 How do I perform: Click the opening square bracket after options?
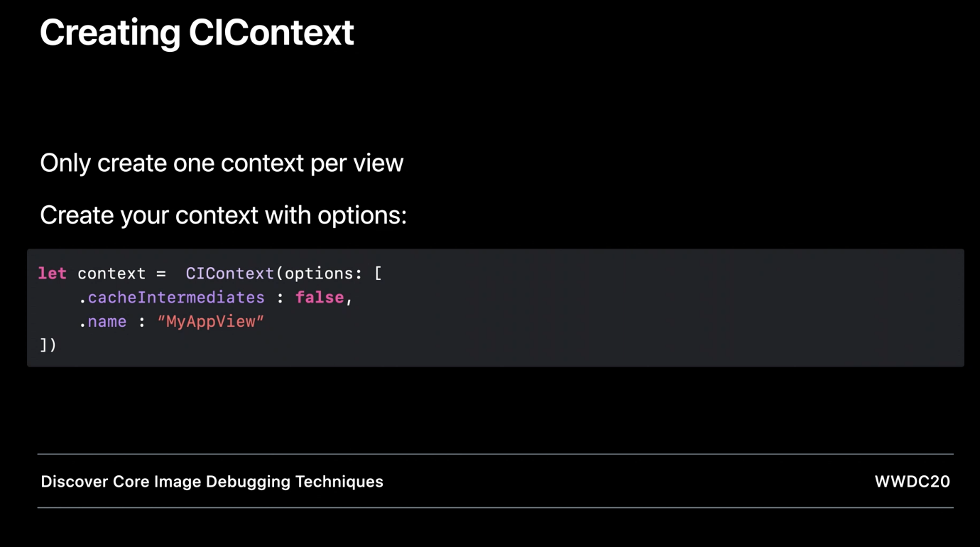[x=378, y=274]
